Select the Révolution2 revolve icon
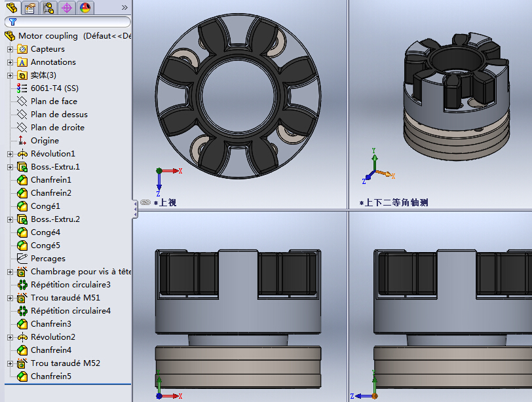 (22, 337)
